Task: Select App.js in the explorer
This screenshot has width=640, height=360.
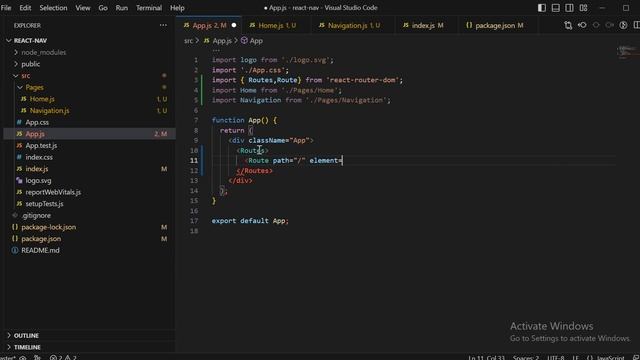Action: pyautogui.click(x=88, y=134)
